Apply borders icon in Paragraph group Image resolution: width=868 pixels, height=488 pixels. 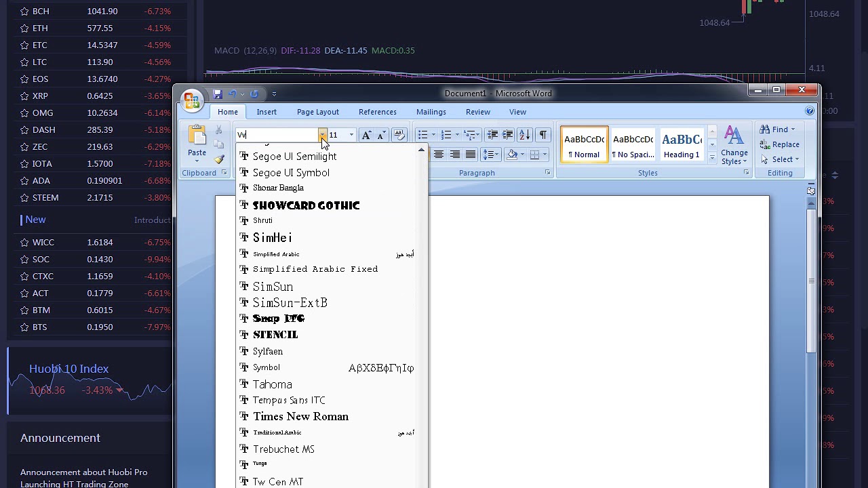point(534,155)
